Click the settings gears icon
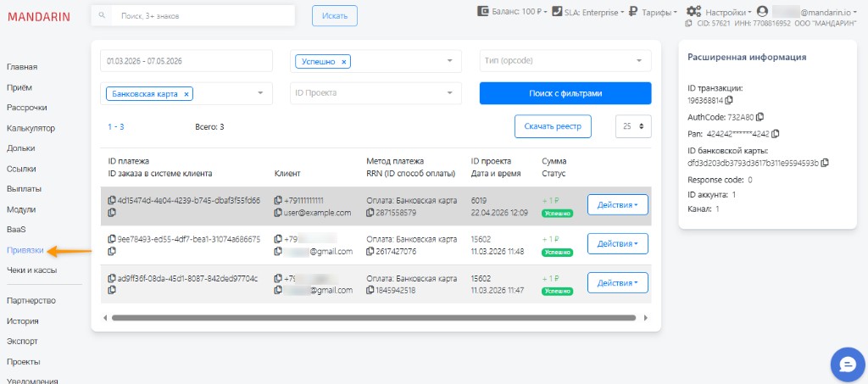Image resolution: width=868 pixels, height=384 pixels. pos(693,12)
